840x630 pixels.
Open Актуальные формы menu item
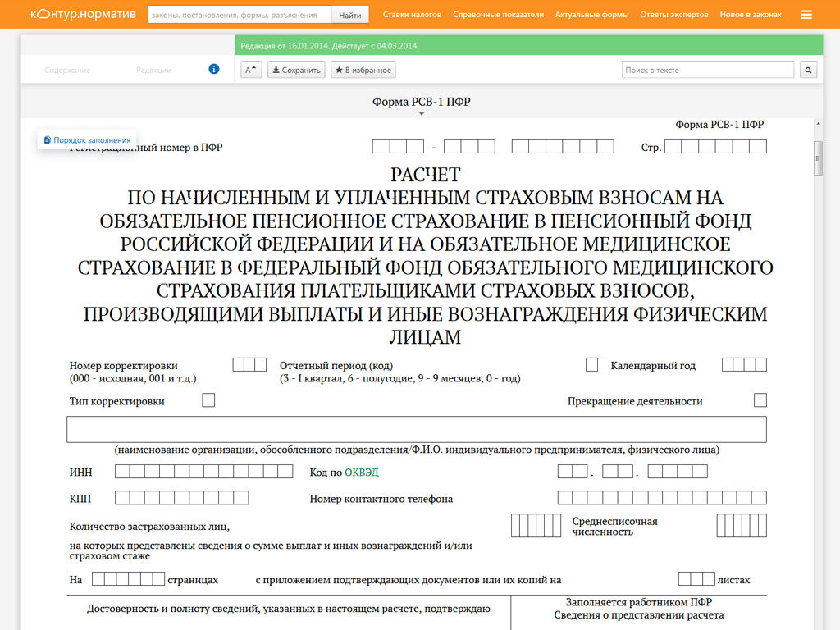click(592, 15)
